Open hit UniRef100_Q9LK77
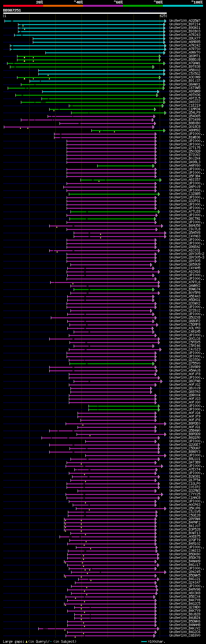The height and width of the screenshot is (644, 206). 185,39
